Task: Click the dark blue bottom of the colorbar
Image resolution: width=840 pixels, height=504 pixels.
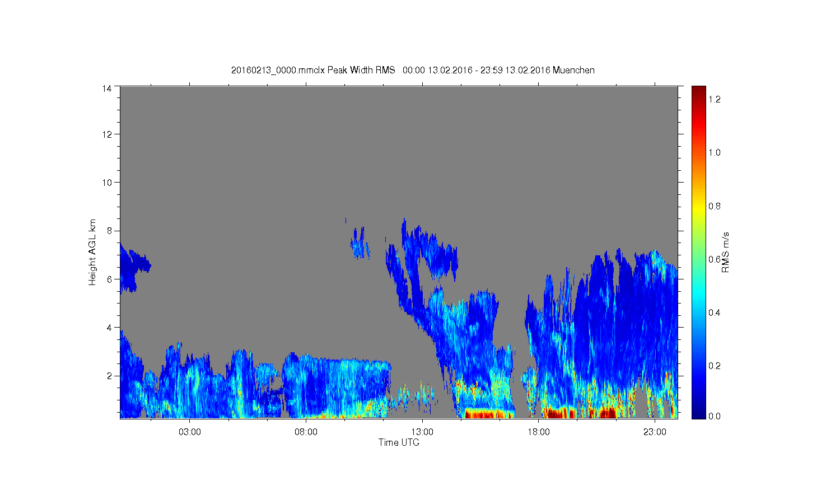Action: pyautogui.click(x=698, y=413)
